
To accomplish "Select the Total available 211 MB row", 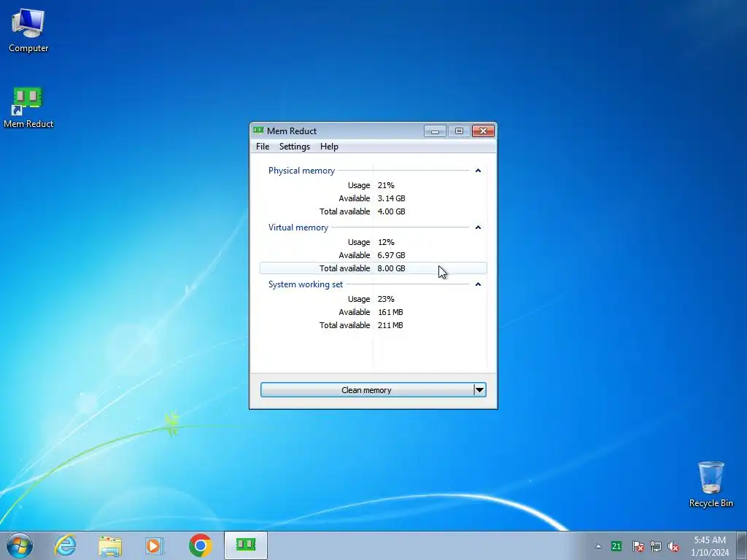I will (x=373, y=325).
